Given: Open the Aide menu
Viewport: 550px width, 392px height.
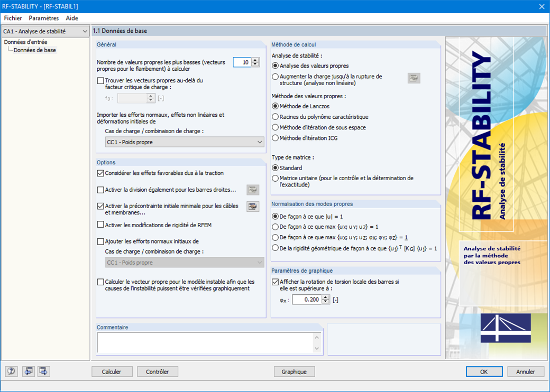Looking at the screenshot, I should point(72,18).
